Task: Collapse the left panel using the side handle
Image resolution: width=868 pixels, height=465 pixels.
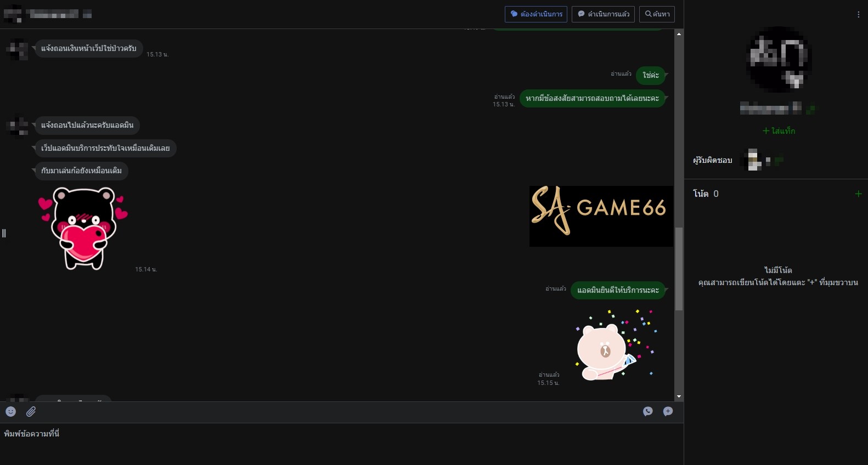Action: coord(4,234)
